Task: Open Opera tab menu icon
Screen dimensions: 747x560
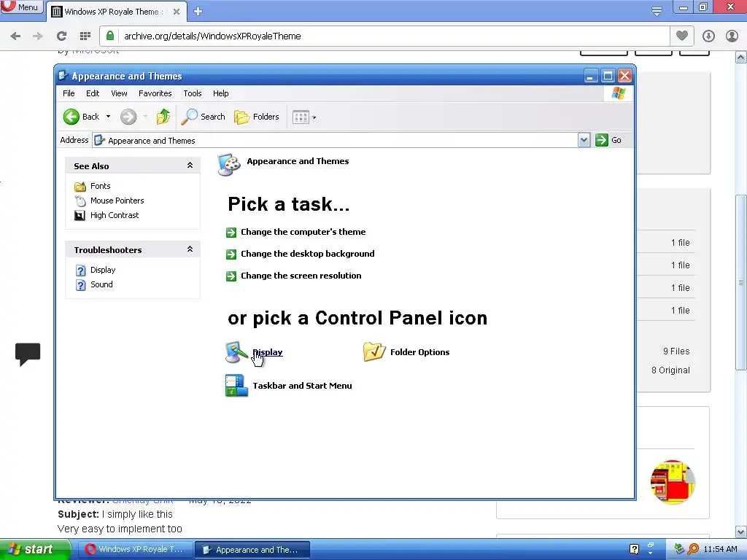Action: point(657,12)
